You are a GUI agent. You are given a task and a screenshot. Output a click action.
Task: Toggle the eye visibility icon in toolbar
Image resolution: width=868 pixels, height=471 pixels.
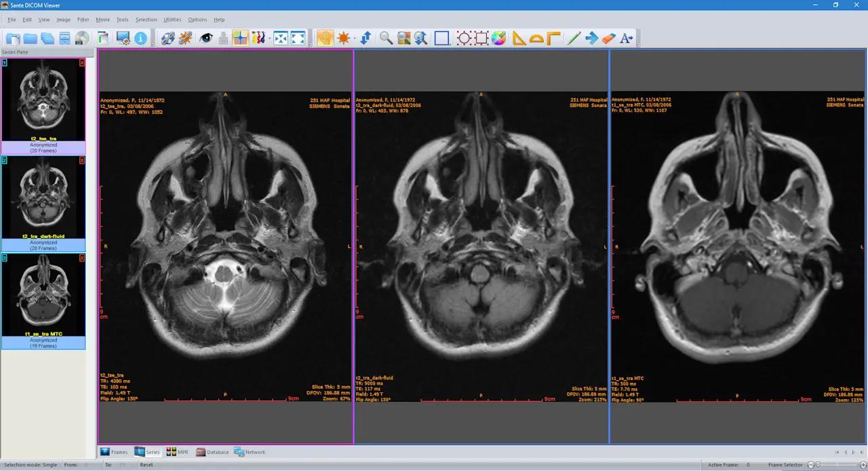pyautogui.click(x=206, y=38)
